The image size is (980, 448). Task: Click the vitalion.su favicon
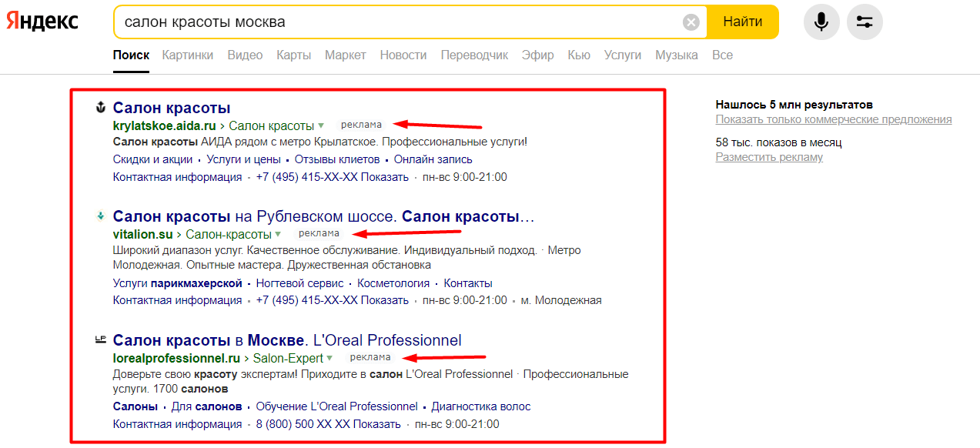[99, 216]
